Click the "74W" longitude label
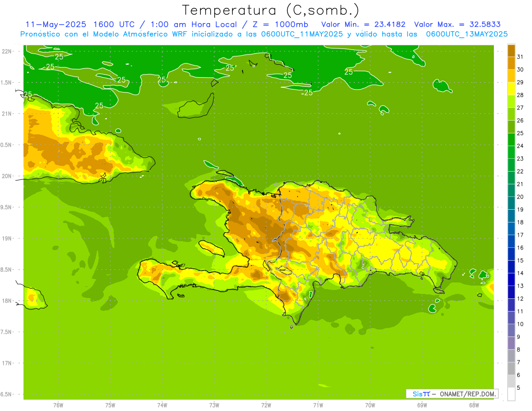Screen dimensions: 532x411 coord(162,405)
